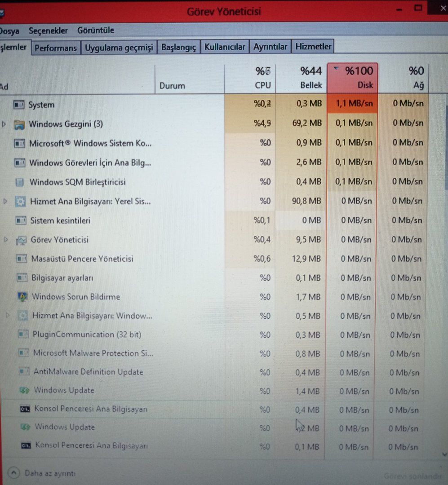
Task: Click the Windows Gezgini folder icon
Action: [x=19, y=124]
